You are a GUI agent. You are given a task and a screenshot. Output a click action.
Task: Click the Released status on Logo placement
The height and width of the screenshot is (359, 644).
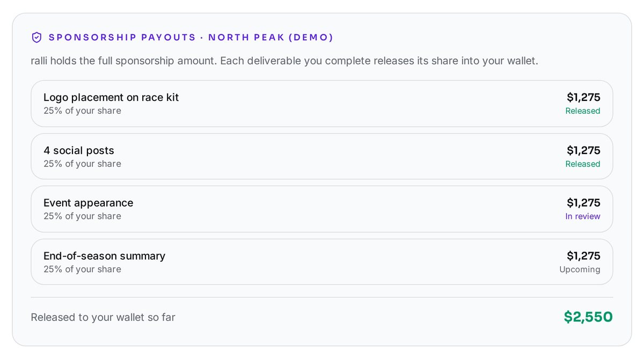tap(583, 111)
